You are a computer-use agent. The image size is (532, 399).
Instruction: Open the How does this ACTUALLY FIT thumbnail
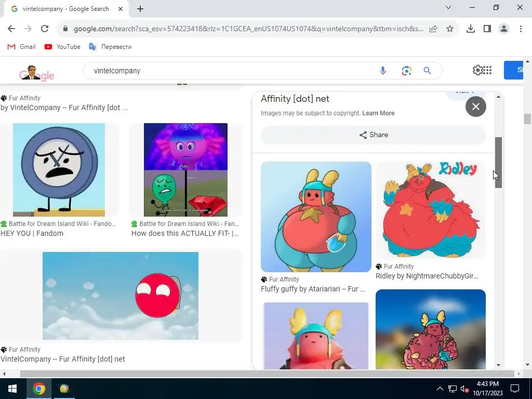185,170
